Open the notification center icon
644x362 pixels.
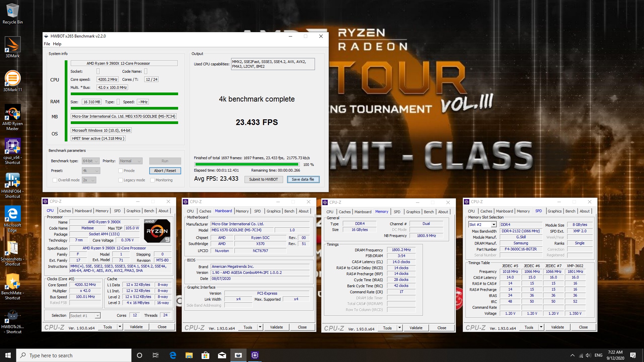[x=633, y=355]
